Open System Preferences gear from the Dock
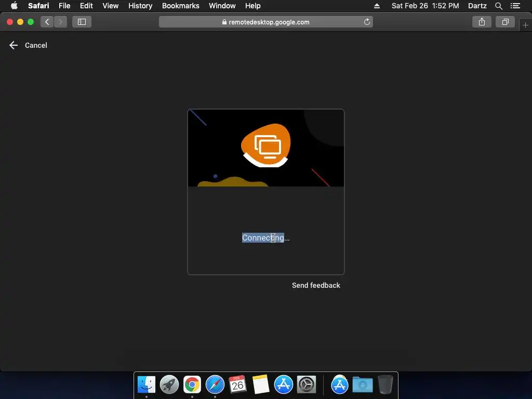Viewport: 532px width, 399px height. pos(307,384)
